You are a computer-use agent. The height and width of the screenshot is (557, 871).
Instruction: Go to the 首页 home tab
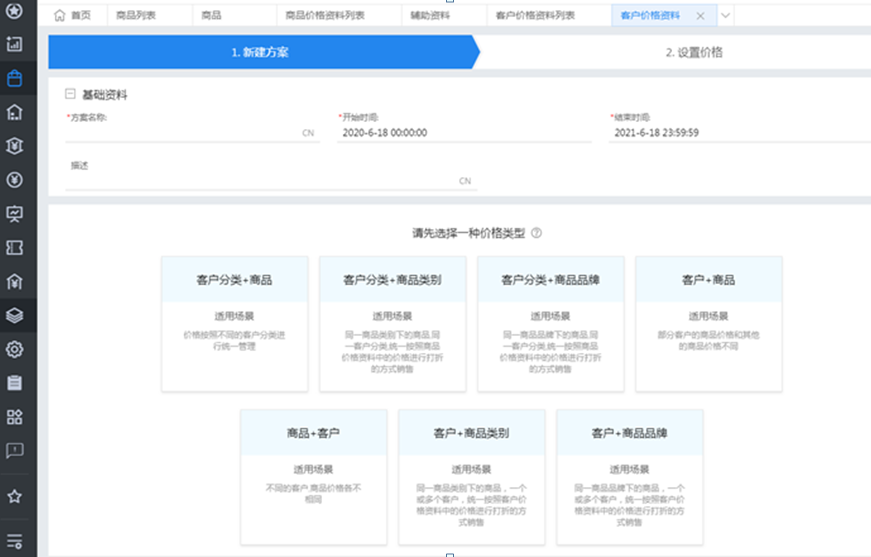point(73,16)
